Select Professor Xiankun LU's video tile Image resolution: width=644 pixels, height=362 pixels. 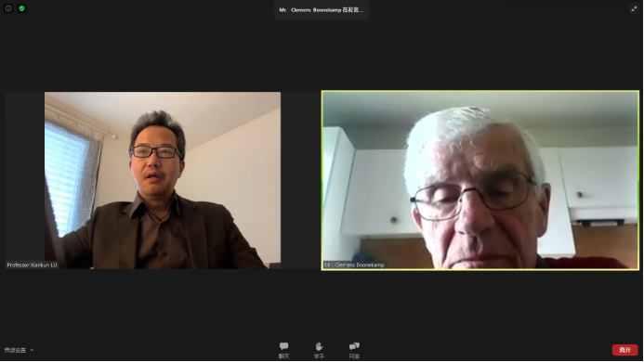[x=163, y=180]
